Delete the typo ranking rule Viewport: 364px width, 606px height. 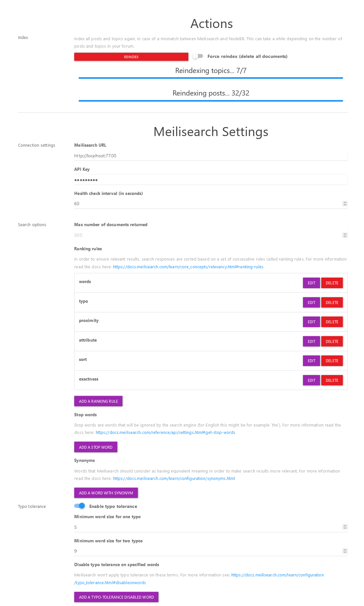point(332,302)
